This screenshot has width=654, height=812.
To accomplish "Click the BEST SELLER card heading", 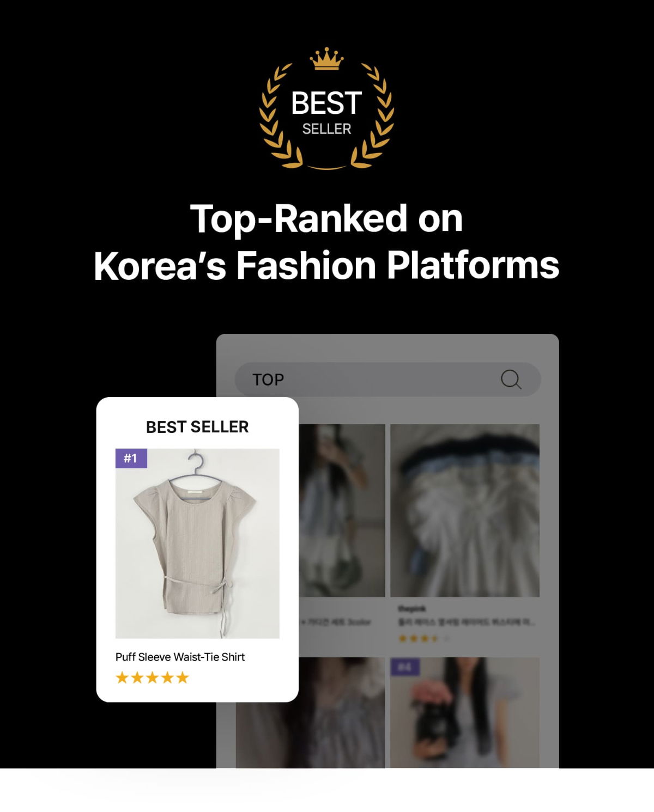I will [197, 427].
